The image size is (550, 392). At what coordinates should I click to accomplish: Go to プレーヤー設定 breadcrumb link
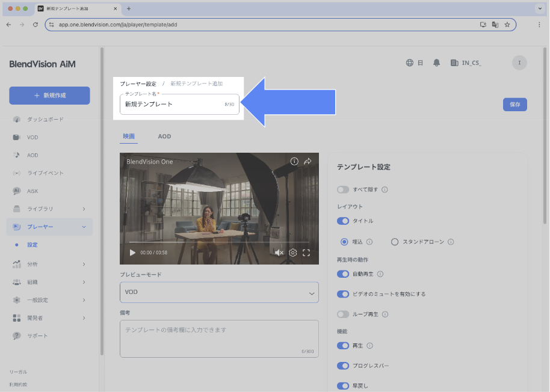138,84
